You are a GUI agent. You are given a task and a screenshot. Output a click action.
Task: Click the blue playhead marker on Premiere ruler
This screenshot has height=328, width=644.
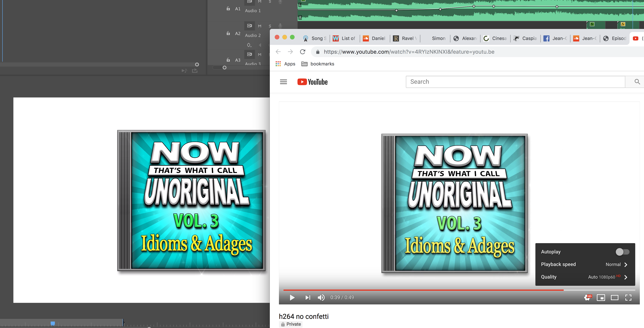[x=53, y=323]
